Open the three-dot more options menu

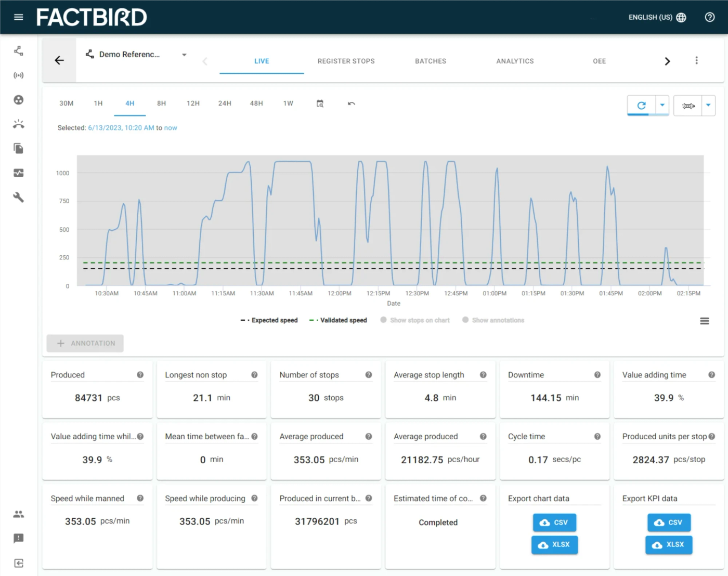(697, 60)
